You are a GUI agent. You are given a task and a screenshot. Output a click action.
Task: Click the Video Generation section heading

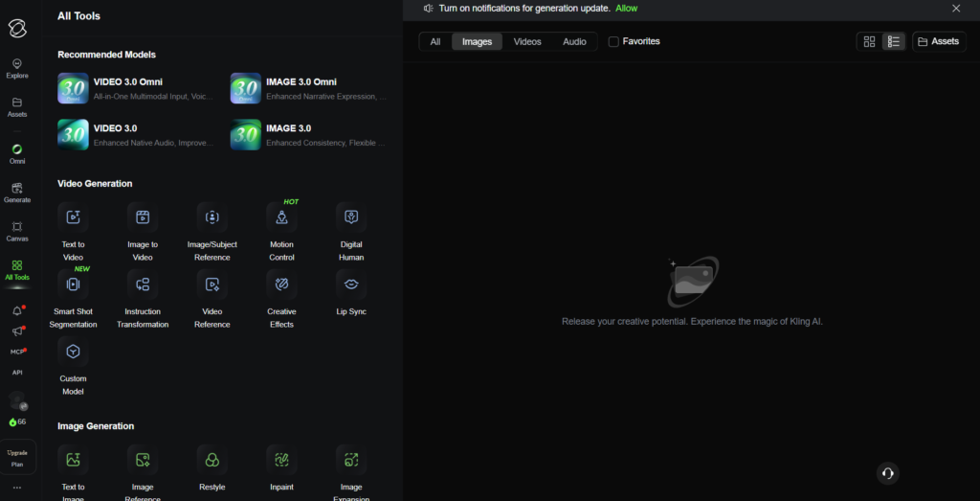click(95, 183)
